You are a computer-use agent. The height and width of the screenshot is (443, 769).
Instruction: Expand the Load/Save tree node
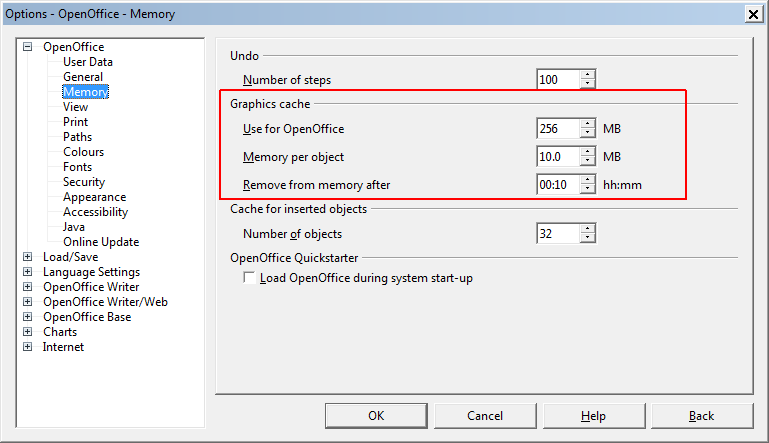click(x=28, y=257)
